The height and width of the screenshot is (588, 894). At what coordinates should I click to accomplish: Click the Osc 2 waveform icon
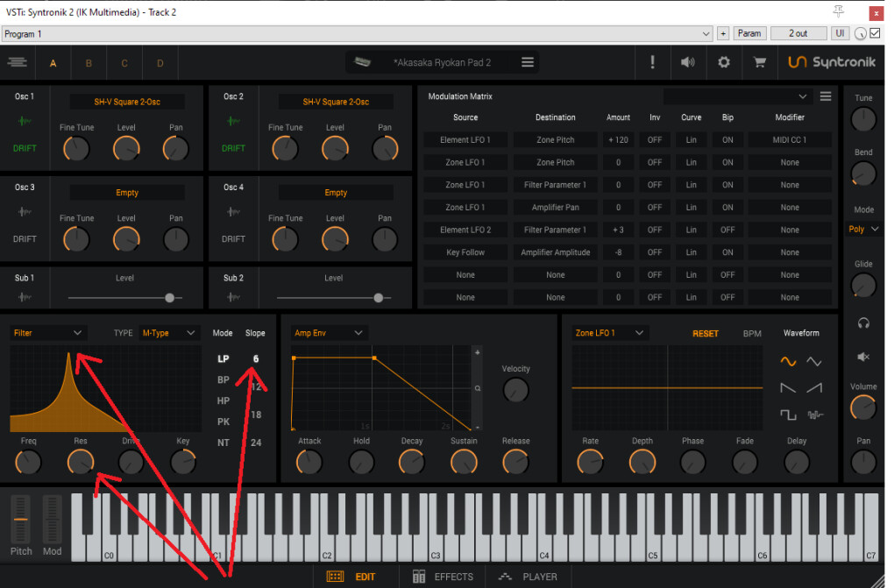click(x=232, y=121)
